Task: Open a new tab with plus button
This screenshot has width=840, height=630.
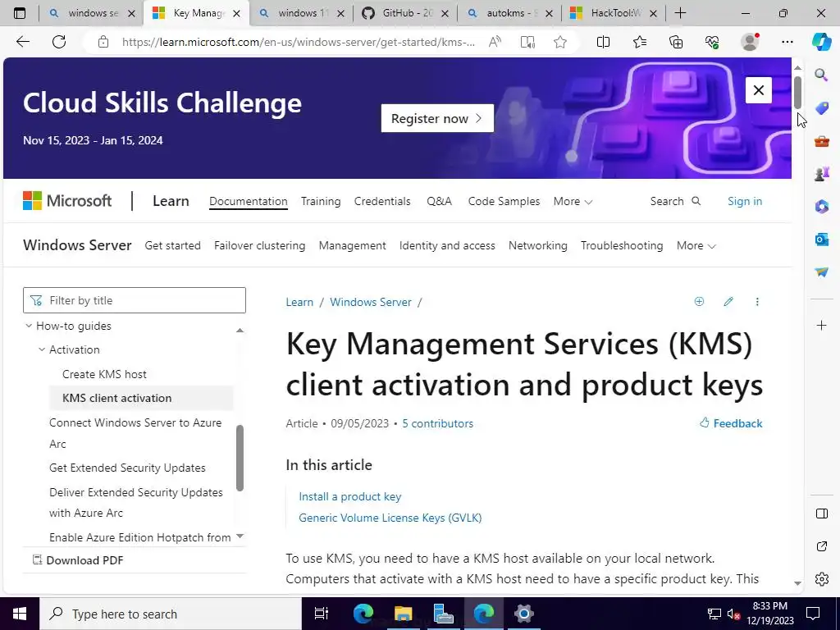Action: click(x=680, y=13)
